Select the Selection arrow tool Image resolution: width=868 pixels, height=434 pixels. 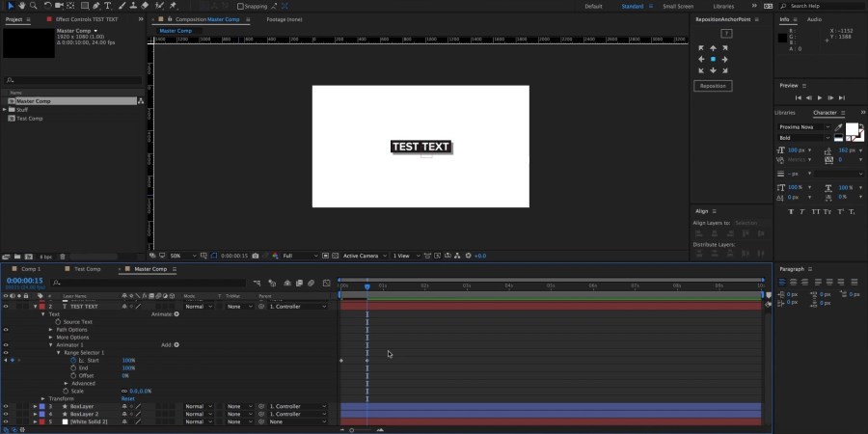pos(11,6)
